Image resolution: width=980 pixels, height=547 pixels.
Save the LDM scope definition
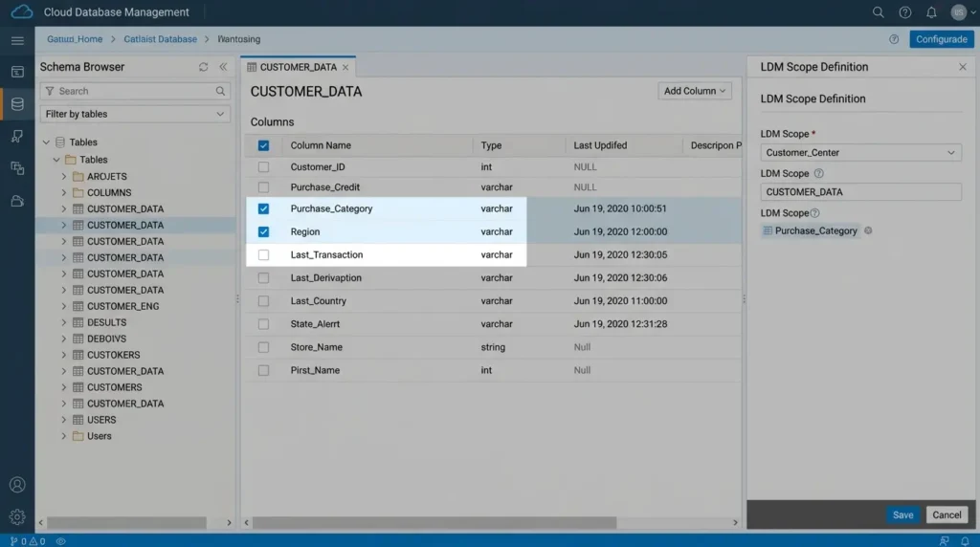902,515
